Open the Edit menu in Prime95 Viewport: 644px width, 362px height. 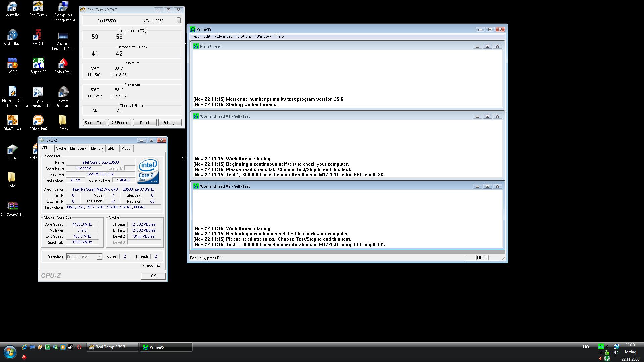[x=207, y=36]
